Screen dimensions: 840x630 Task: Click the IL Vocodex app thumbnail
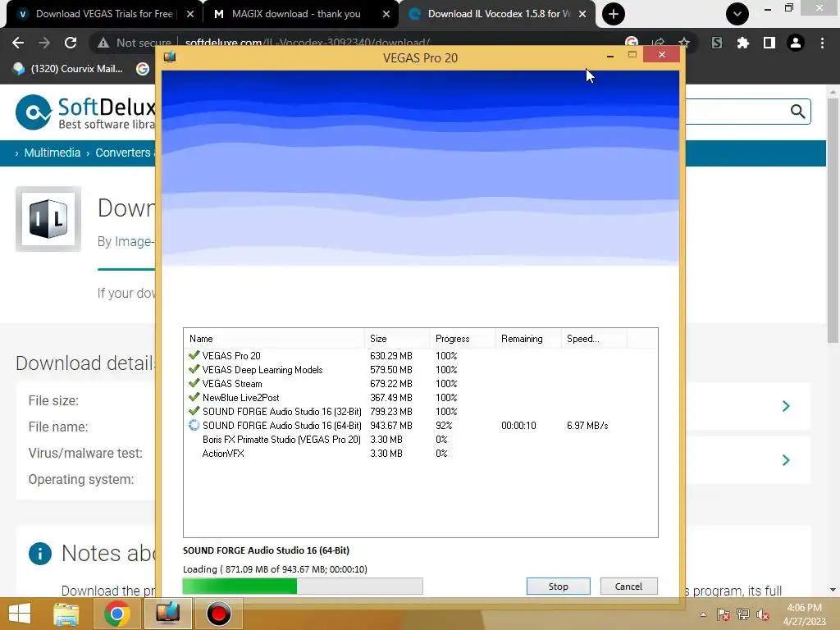click(48, 218)
